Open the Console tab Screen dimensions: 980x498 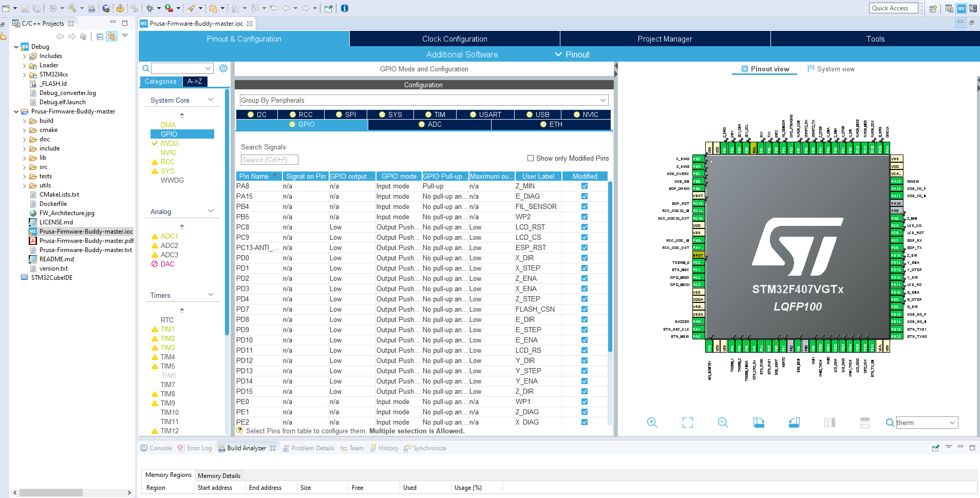[156, 448]
